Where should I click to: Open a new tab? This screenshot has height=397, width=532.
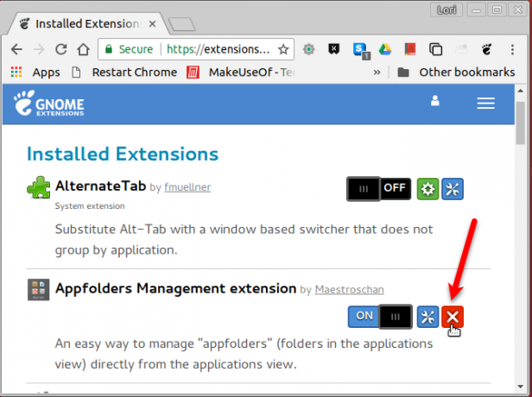click(182, 24)
